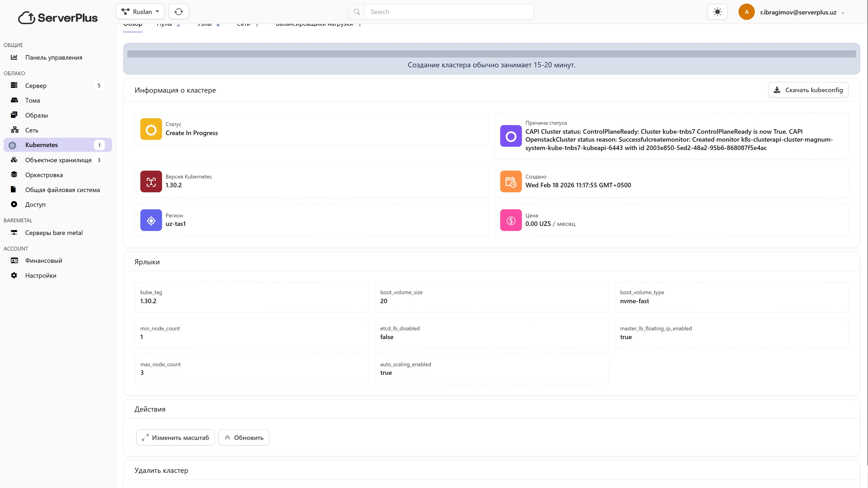The image size is (868, 488).
Task: Open Панель управления dashboard item
Action: [x=54, y=58]
